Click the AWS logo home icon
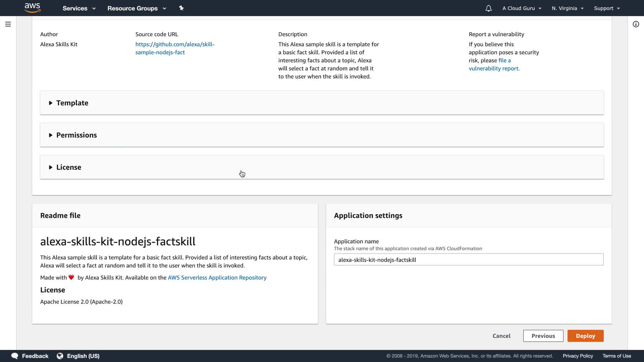This screenshot has height=362, width=644. pyautogui.click(x=32, y=8)
